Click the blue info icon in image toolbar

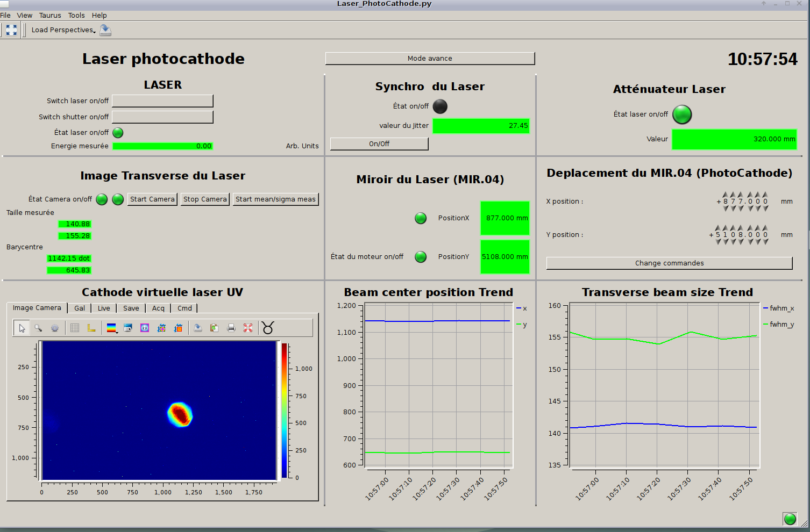click(145, 328)
